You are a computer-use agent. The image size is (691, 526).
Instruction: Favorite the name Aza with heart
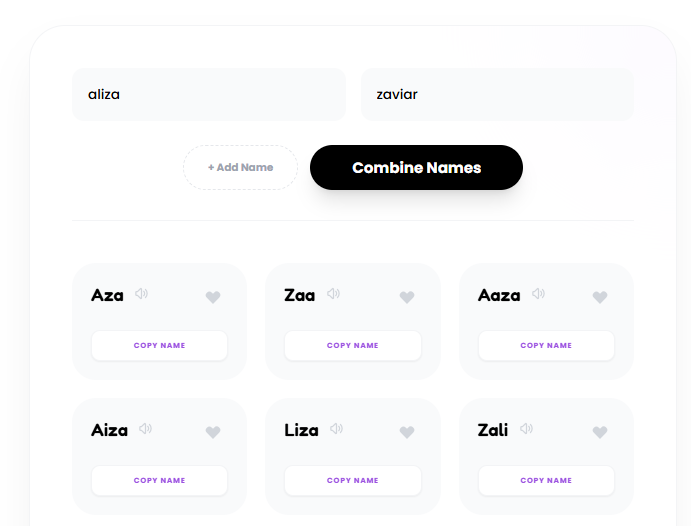pos(213,297)
